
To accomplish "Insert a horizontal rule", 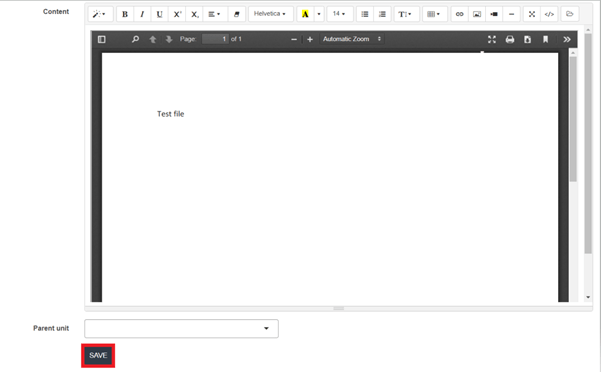I will pos(511,14).
